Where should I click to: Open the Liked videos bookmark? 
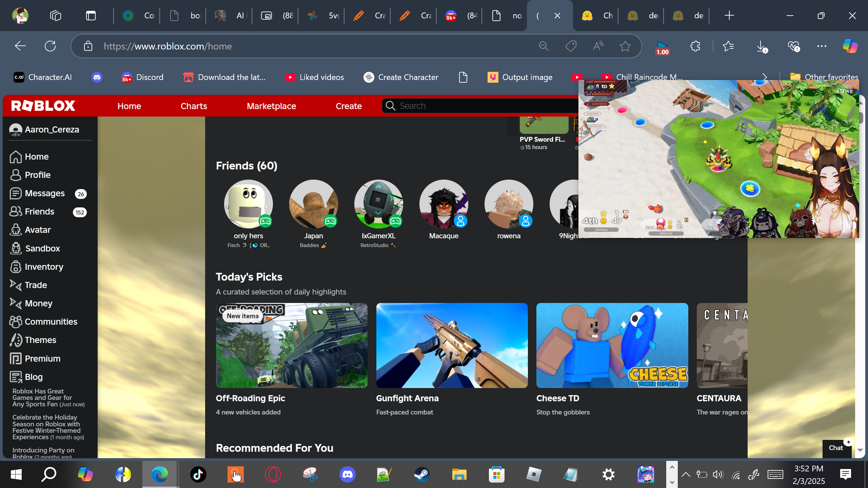(x=314, y=77)
